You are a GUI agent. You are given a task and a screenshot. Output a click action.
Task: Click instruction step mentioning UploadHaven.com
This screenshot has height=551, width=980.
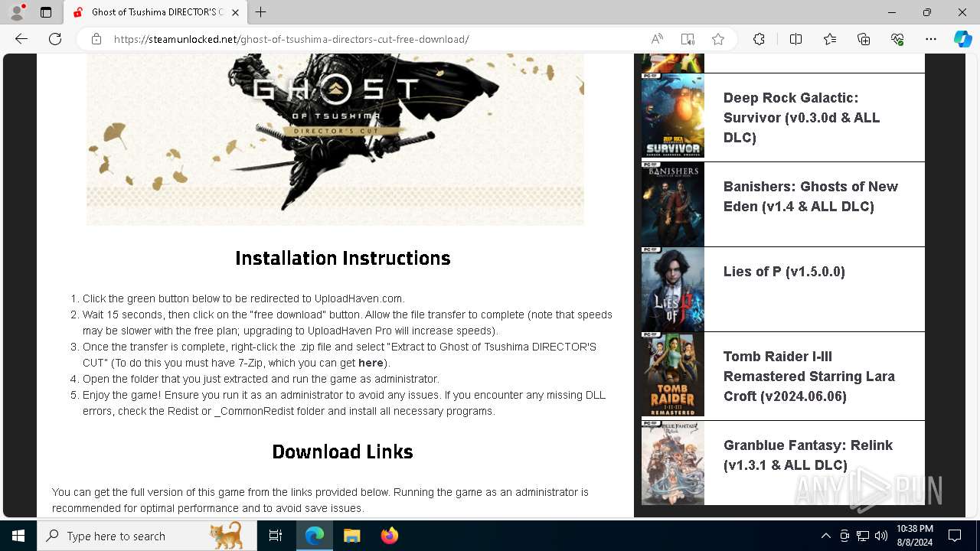click(243, 298)
